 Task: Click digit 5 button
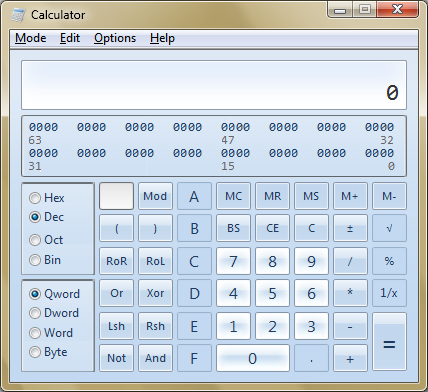(x=272, y=293)
